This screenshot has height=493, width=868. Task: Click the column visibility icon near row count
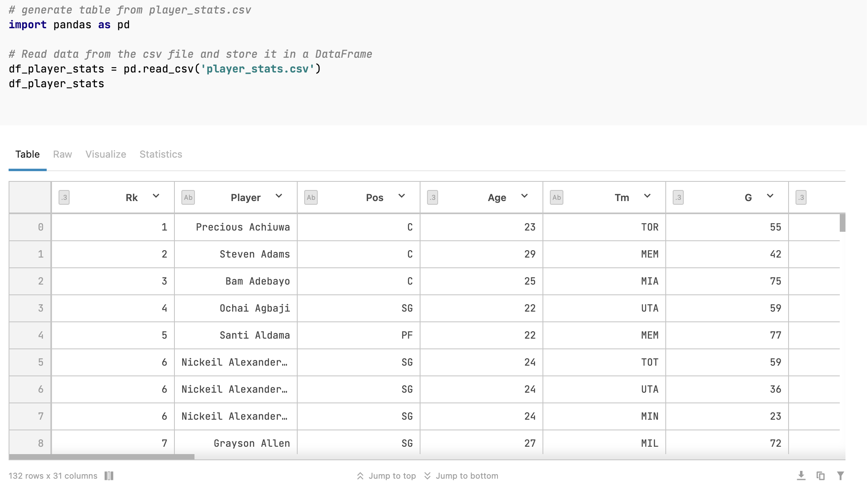[x=108, y=476]
